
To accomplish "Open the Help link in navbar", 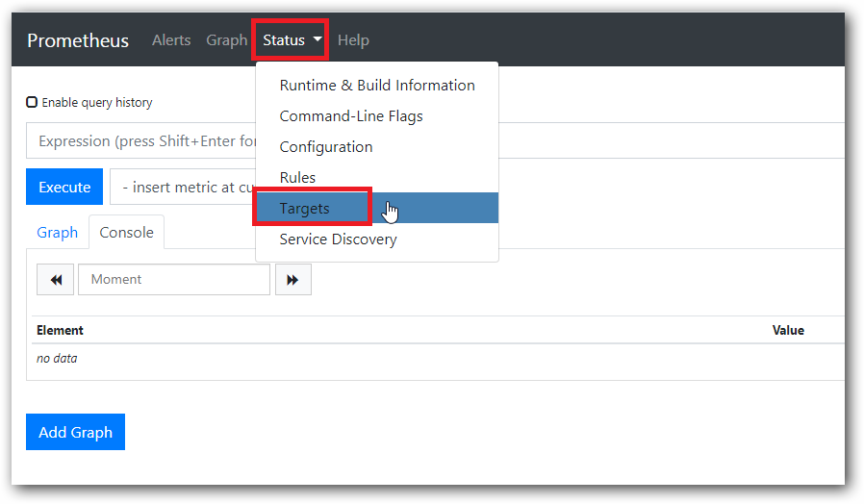I will point(353,40).
